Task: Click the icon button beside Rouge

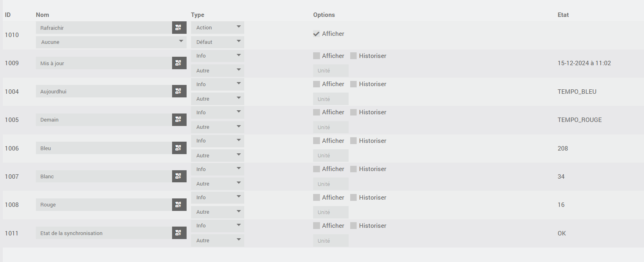Action: tap(179, 204)
